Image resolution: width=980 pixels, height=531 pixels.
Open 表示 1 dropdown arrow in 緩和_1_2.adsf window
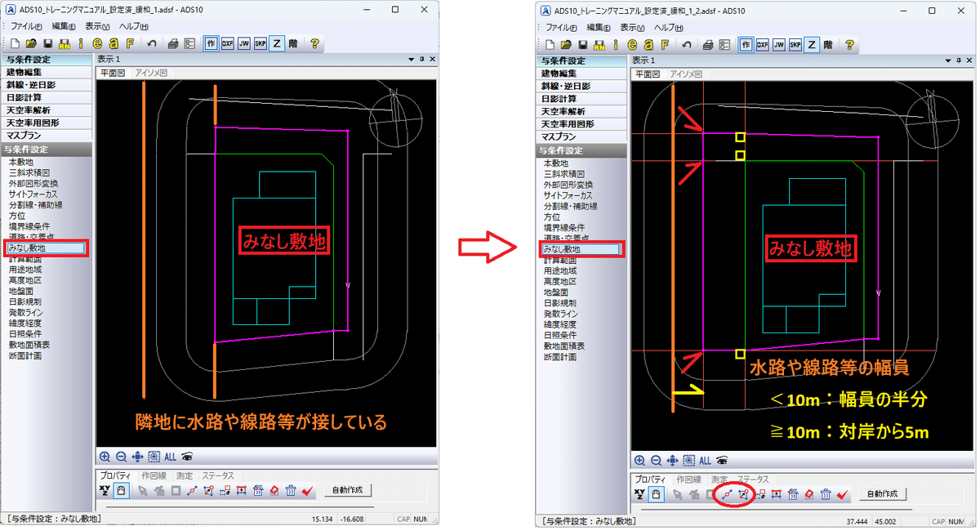[948, 60]
